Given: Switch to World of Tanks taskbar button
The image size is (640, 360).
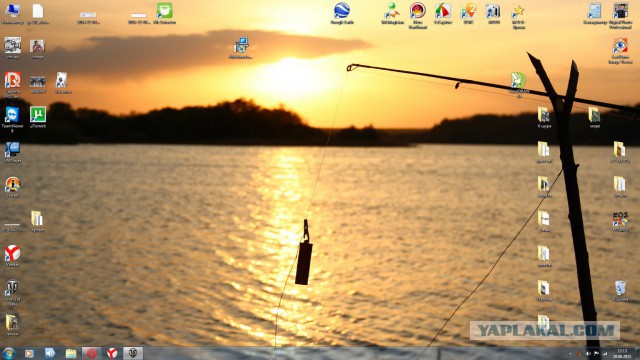Looking at the screenshot, I should (x=133, y=353).
